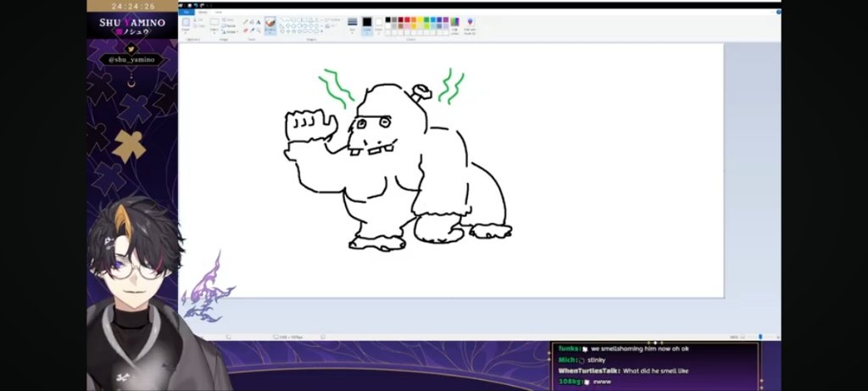
Task: Open Edit with Paint 3D
Action: pyautogui.click(x=470, y=25)
